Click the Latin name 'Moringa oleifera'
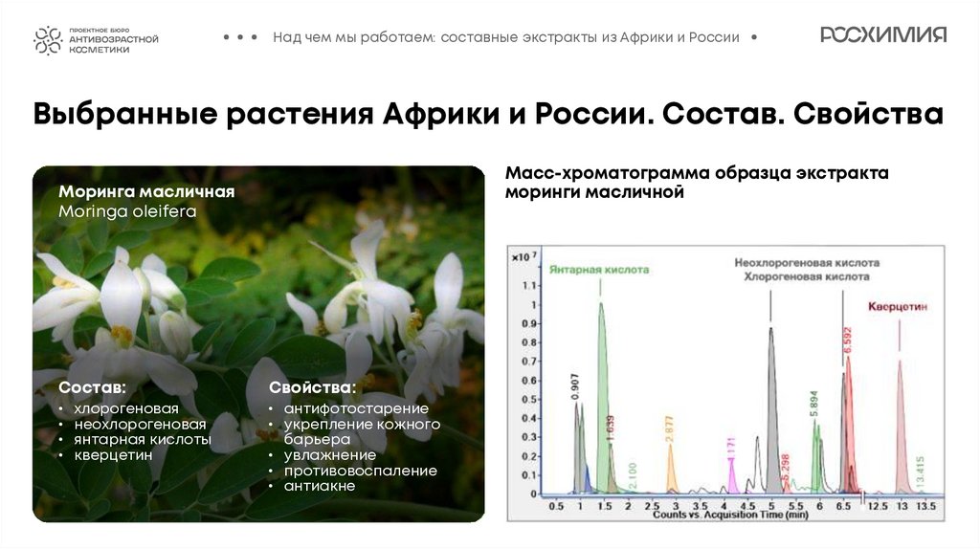This screenshot has height=549, width=980. 127,211
